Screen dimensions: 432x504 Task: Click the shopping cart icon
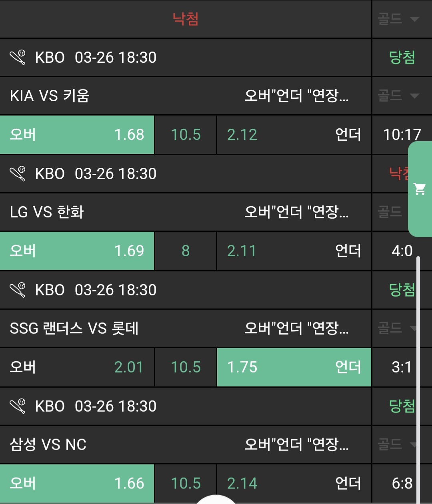tap(420, 189)
